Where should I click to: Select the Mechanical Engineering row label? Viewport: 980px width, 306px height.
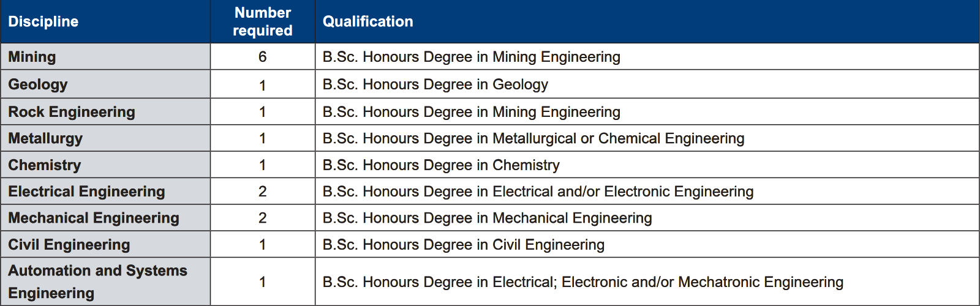[x=94, y=218]
